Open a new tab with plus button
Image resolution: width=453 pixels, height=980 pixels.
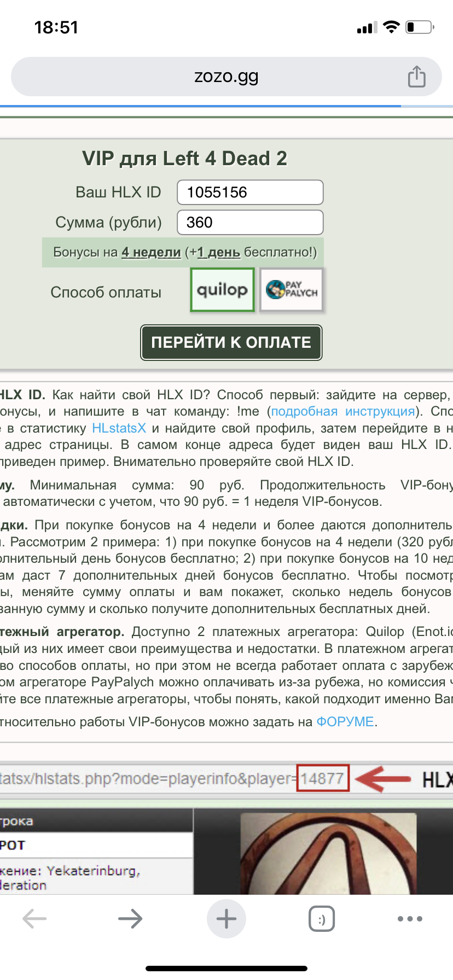(x=226, y=919)
